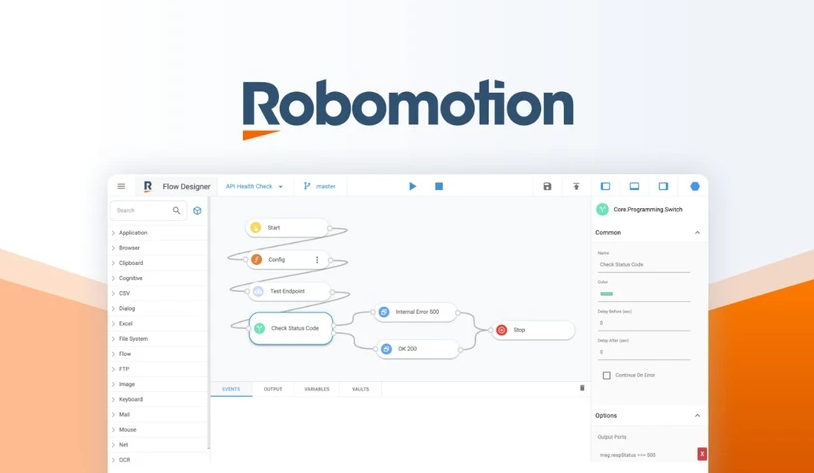Viewport: 814px width, 473px height.
Task: Open the Net category
Action: point(158,444)
